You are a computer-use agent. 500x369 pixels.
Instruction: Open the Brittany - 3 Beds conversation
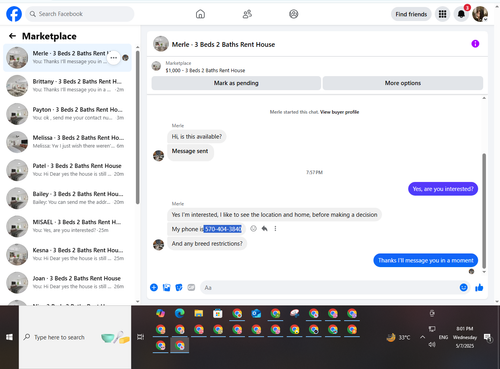(67, 86)
